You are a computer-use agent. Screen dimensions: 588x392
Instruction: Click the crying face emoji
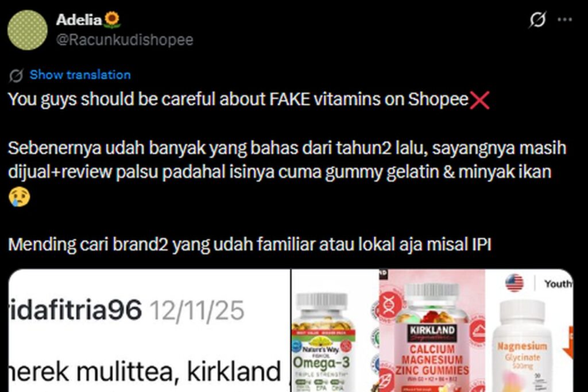pos(20,197)
